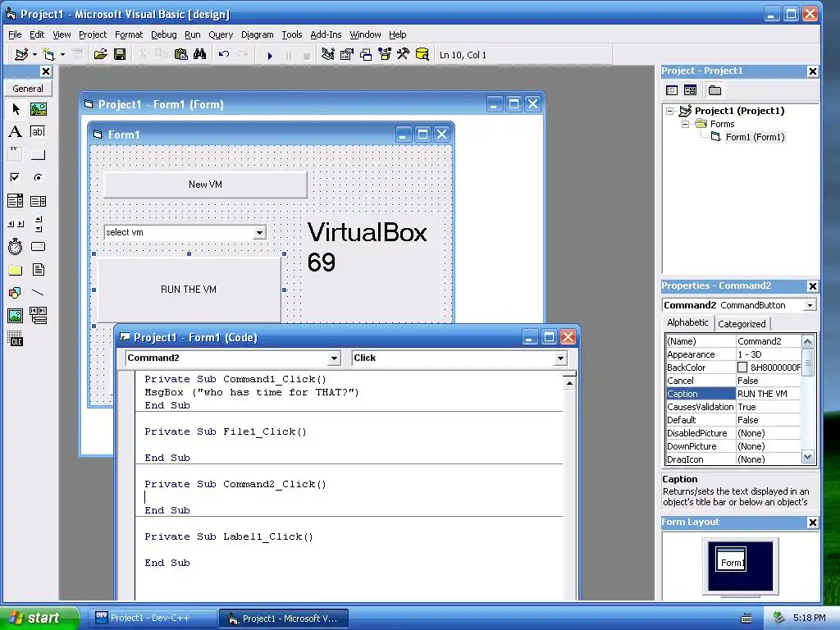Screen dimensions: 840x630
Task: Collapse the Forms folder node
Action: click(x=685, y=124)
